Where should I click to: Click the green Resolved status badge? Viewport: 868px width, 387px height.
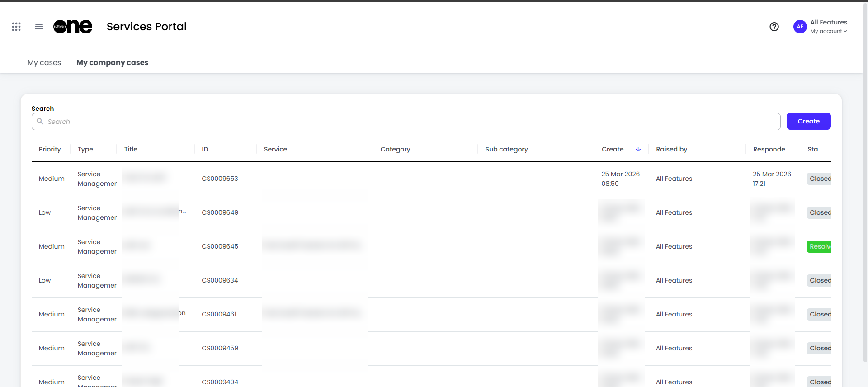pos(819,246)
